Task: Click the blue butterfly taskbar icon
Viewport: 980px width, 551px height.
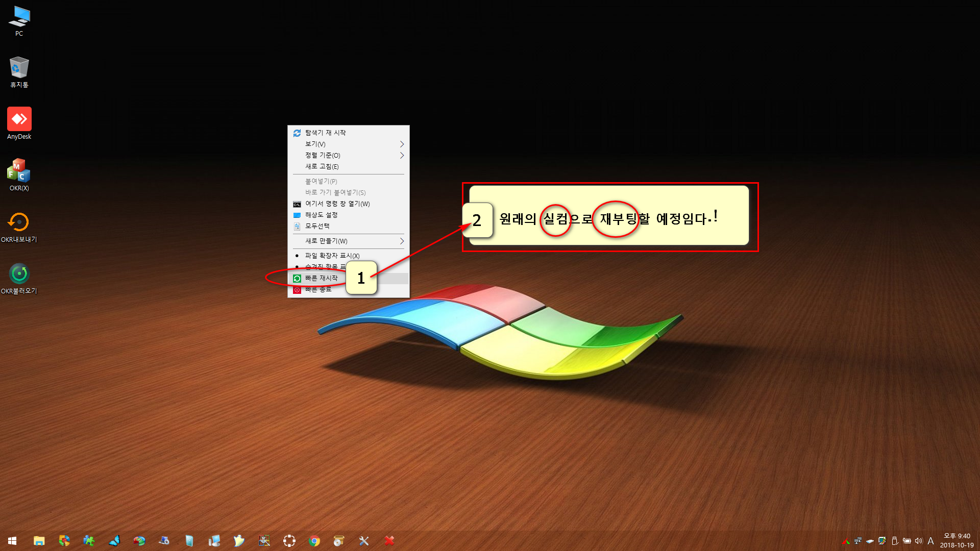Action: pyautogui.click(x=114, y=541)
